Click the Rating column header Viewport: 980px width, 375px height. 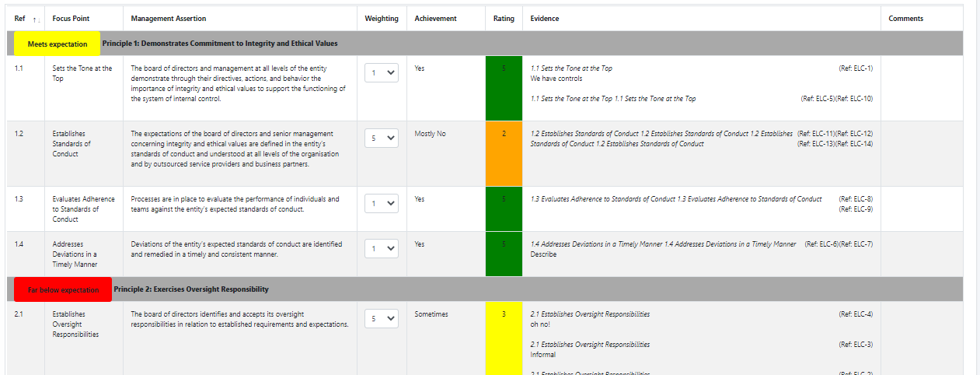coord(504,19)
